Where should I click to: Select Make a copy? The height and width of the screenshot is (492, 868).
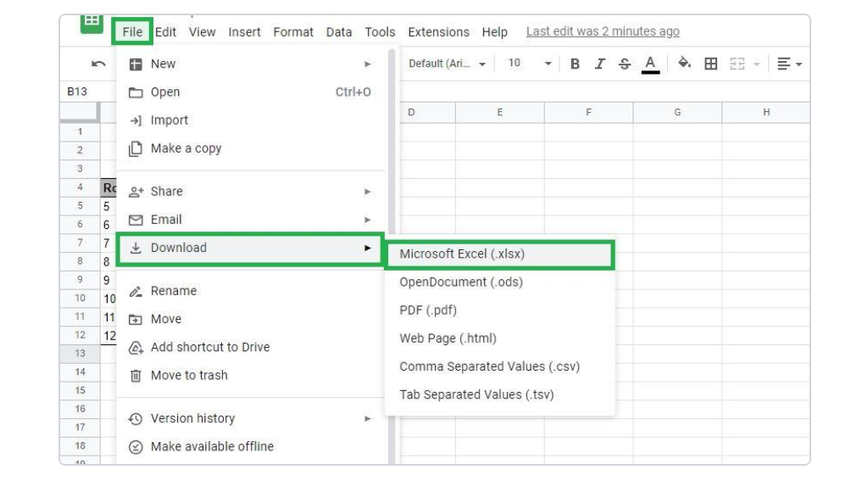pyautogui.click(x=251, y=148)
